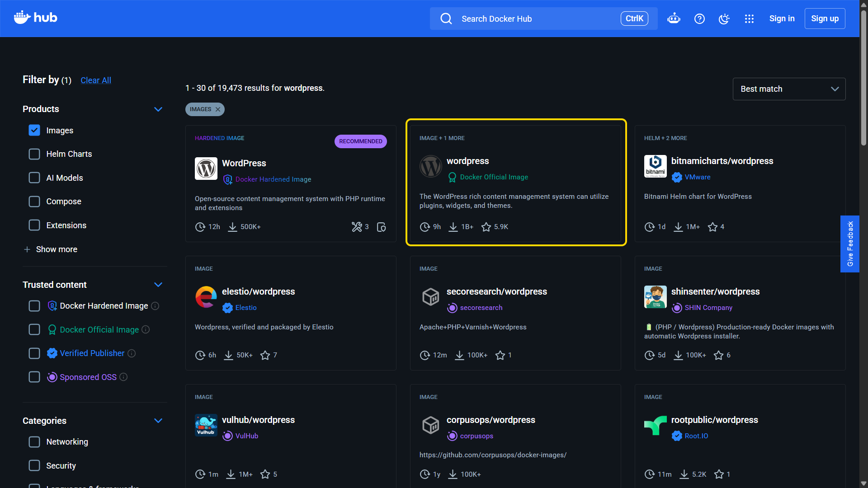
Task: Select the Extensions checkbox
Action: pos(34,225)
